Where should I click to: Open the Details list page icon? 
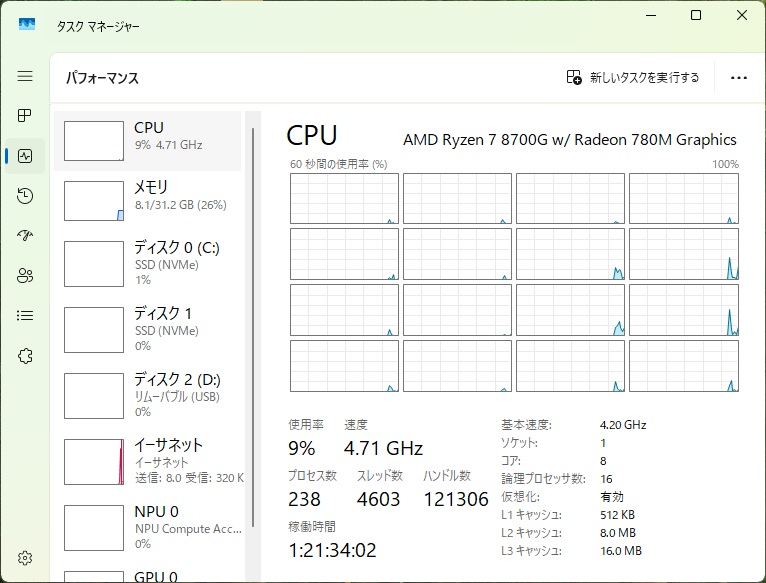pos(25,316)
